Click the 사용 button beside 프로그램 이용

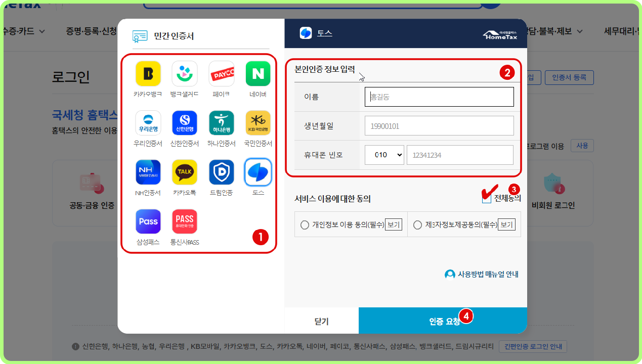582,146
